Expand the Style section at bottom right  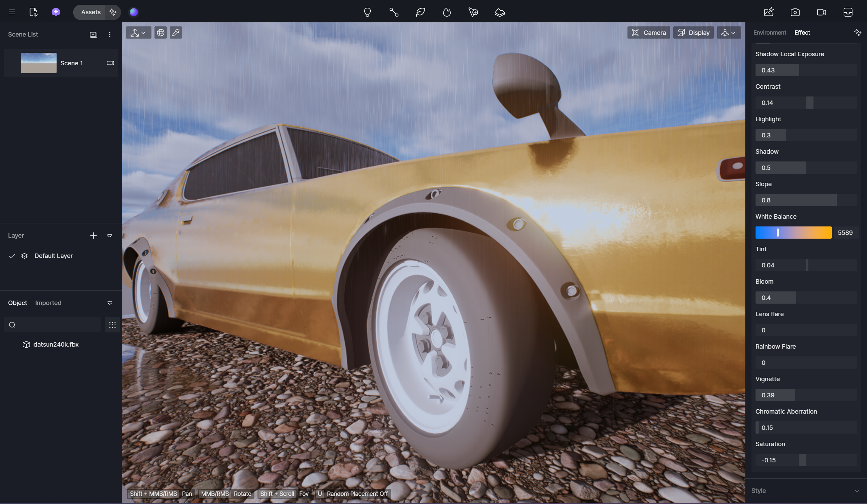click(858, 491)
